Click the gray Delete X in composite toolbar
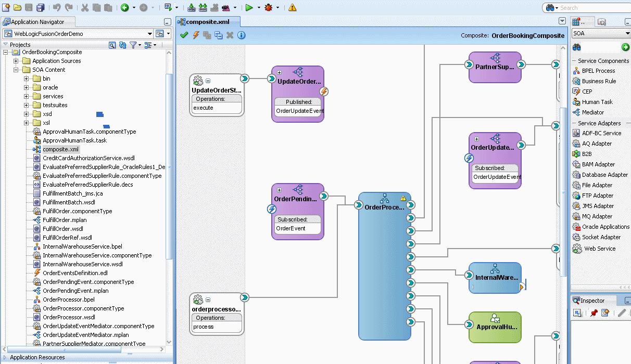This screenshot has height=364, width=631. click(230, 35)
